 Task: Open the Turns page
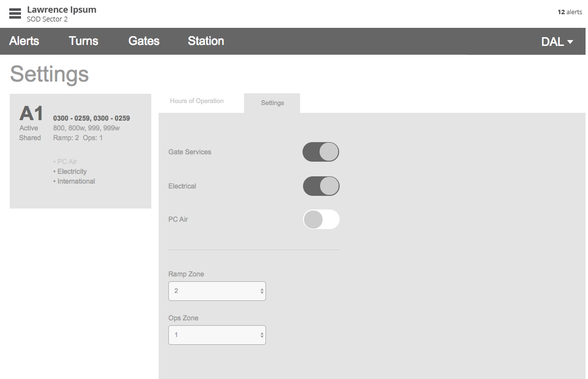click(x=83, y=41)
